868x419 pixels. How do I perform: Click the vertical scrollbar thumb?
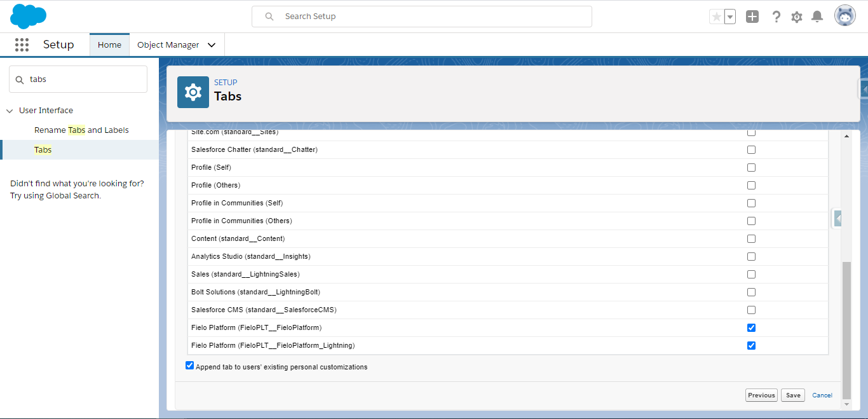[846, 330]
